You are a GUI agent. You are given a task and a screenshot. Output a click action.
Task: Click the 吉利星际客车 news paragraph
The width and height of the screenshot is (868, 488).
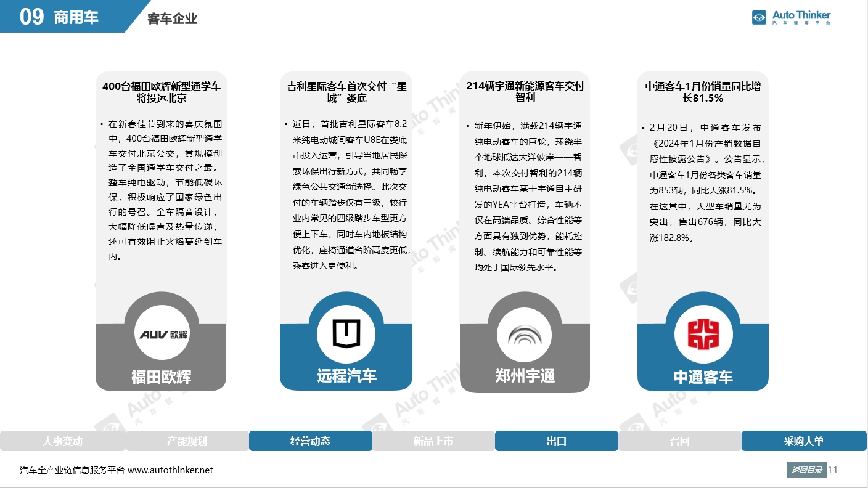350,195
